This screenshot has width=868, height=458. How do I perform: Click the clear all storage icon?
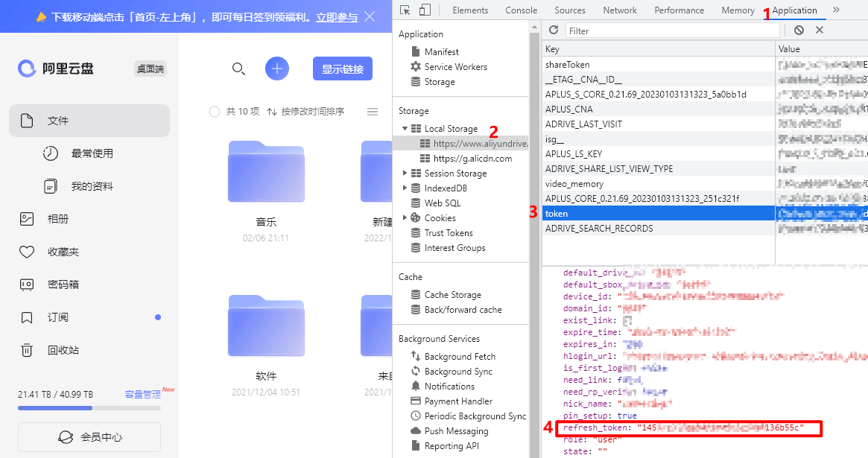click(x=799, y=30)
